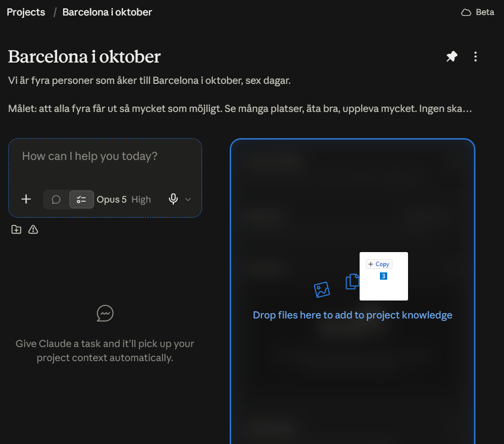Start voice input with microphone icon
Image resolution: width=504 pixels, height=444 pixels.
pyautogui.click(x=173, y=199)
